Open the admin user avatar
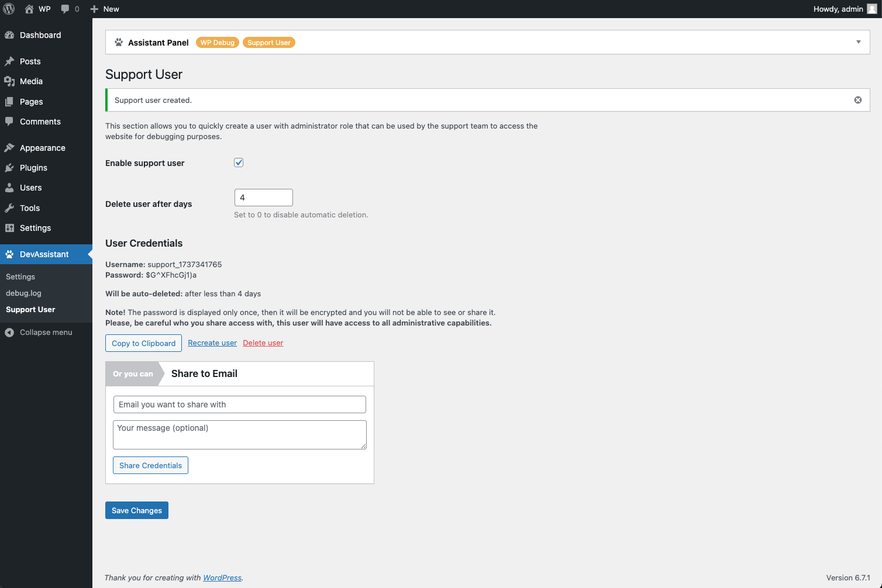 (x=872, y=9)
